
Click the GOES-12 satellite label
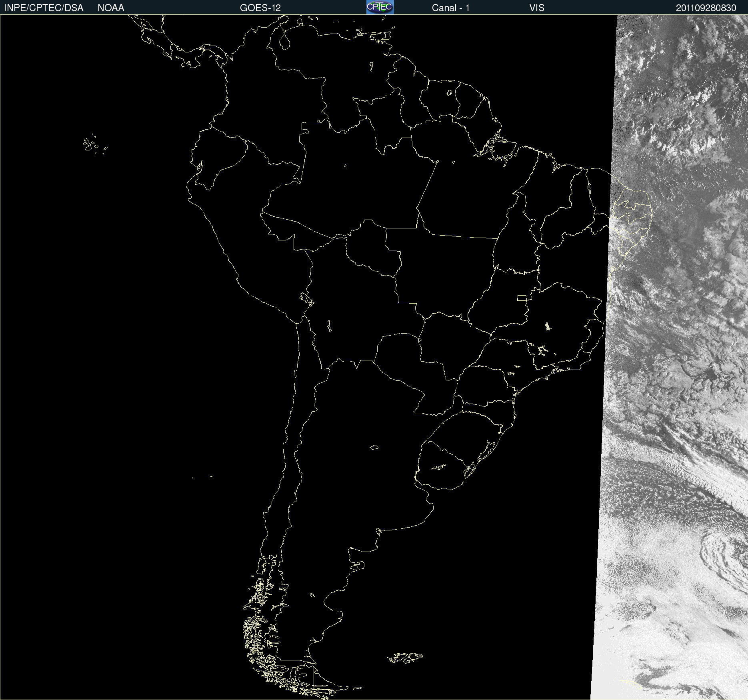tap(260, 8)
